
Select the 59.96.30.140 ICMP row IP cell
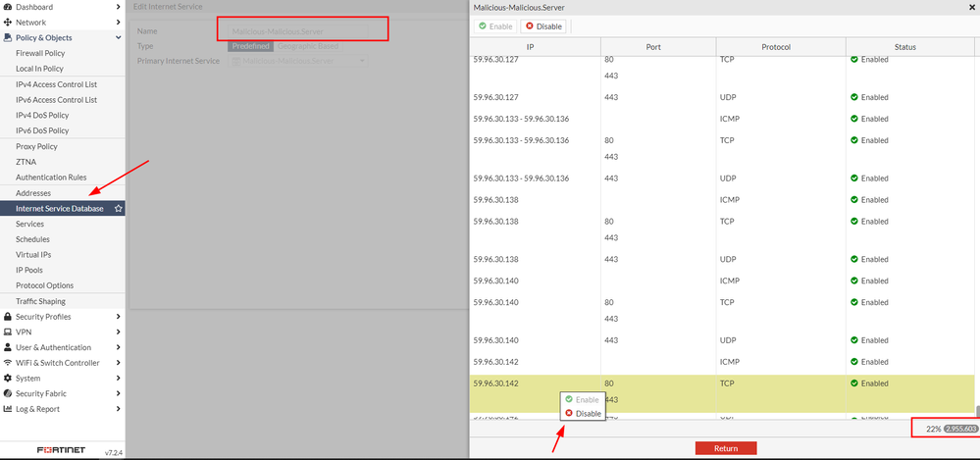click(535, 281)
